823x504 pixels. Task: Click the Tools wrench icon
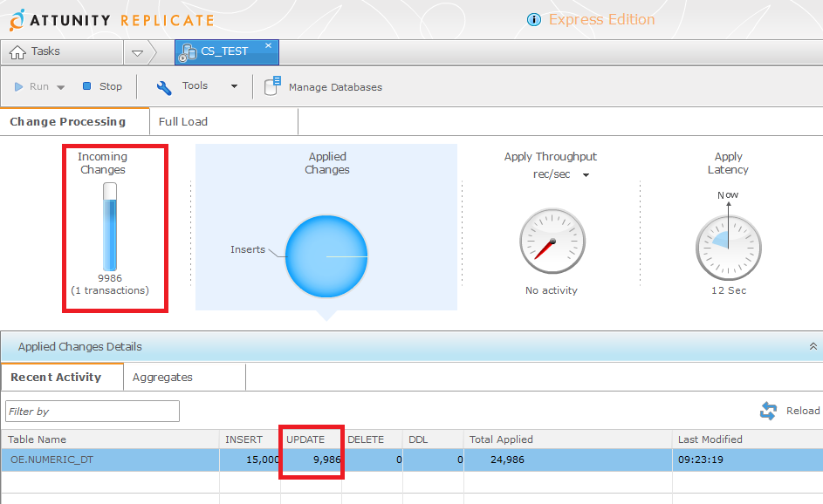click(x=164, y=87)
